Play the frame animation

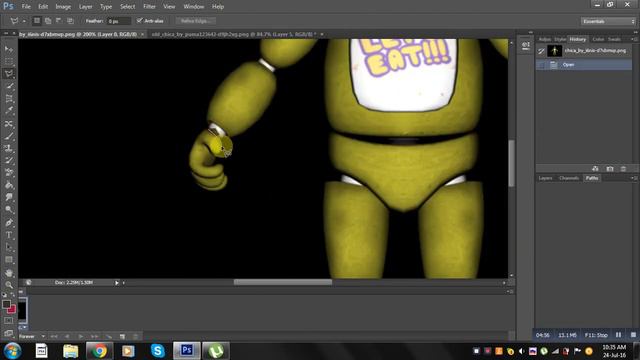click(x=81, y=336)
